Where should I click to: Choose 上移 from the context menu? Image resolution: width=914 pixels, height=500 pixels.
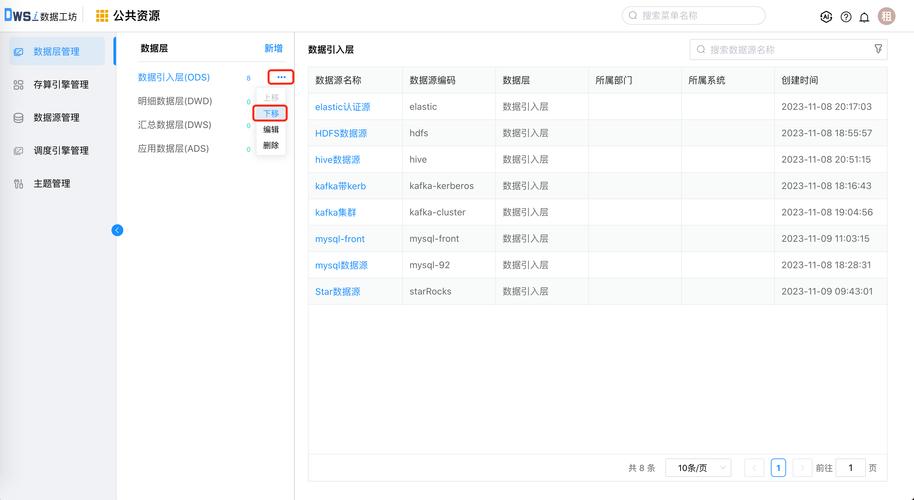271,97
